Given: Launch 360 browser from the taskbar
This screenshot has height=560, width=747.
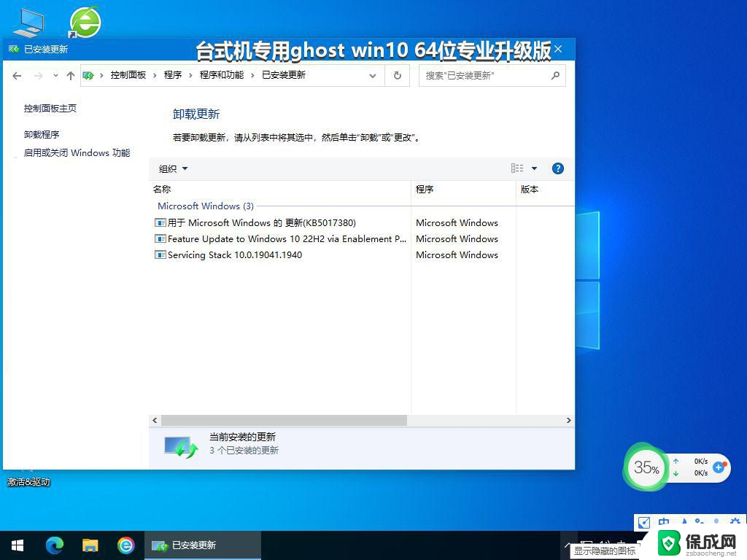Looking at the screenshot, I should pos(125,545).
